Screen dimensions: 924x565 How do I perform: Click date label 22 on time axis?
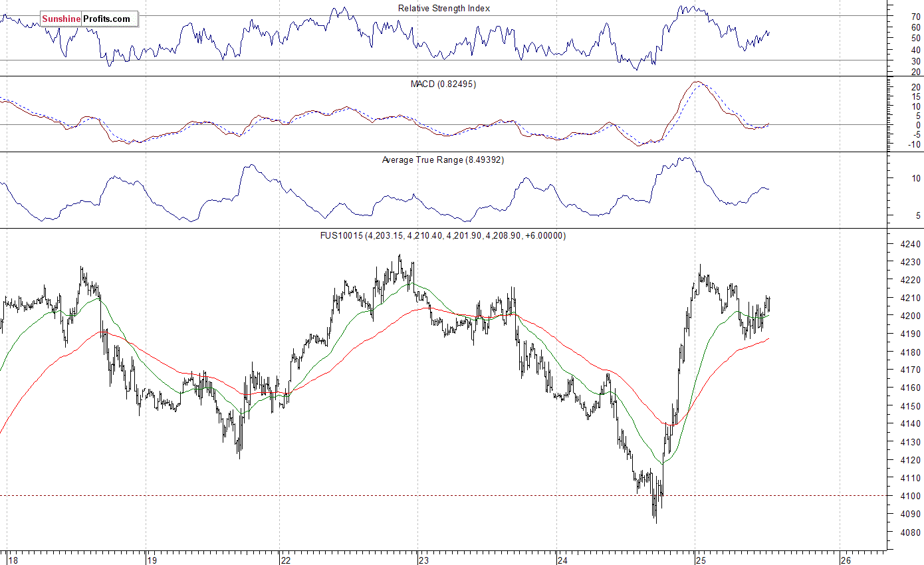[286, 560]
